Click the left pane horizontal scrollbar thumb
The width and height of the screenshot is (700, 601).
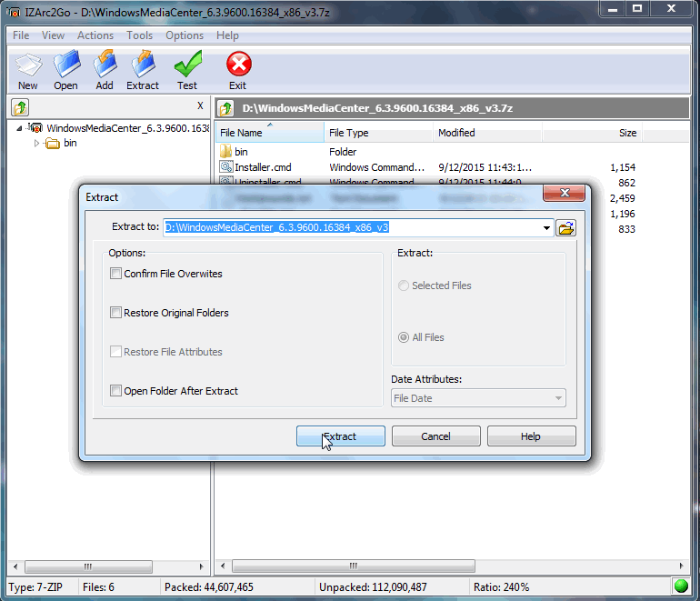click(x=88, y=566)
